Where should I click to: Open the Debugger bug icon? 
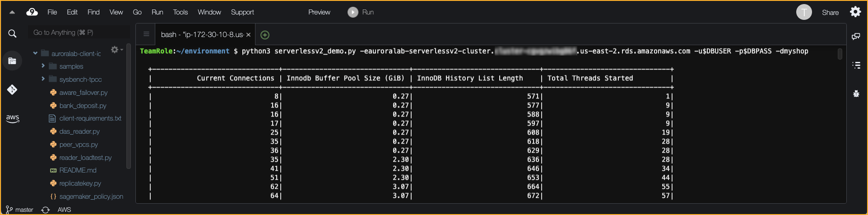pyautogui.click(x=856, y=94)
